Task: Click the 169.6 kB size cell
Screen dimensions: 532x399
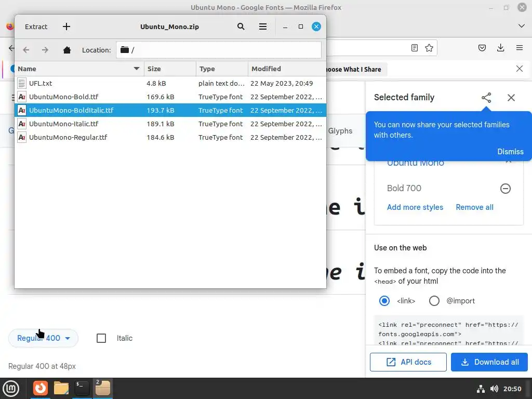Action: [160, 97]
